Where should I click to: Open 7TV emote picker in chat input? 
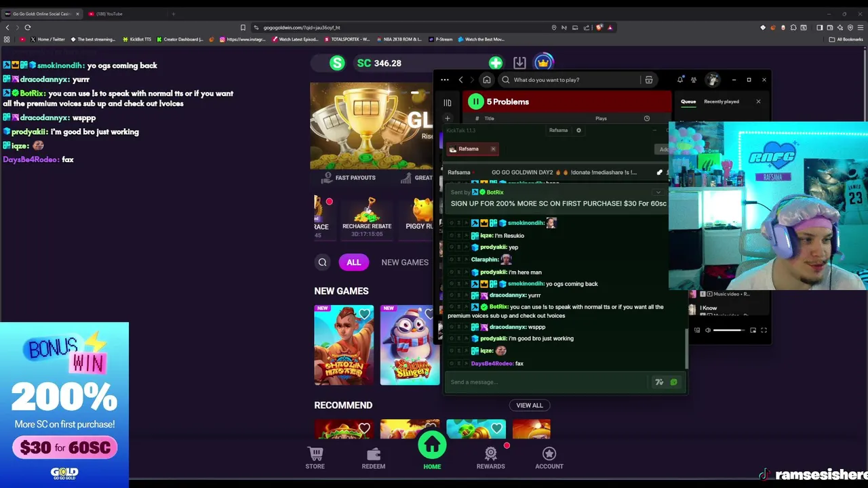659,382
